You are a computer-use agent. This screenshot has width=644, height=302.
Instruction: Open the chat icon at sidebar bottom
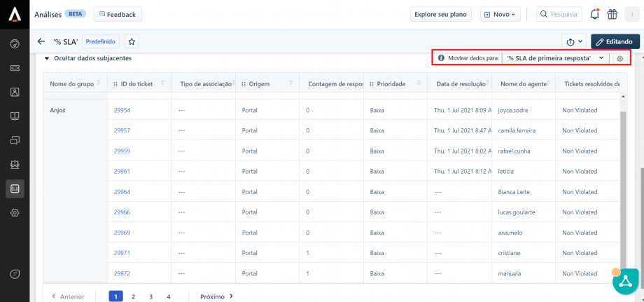[15, 273]
